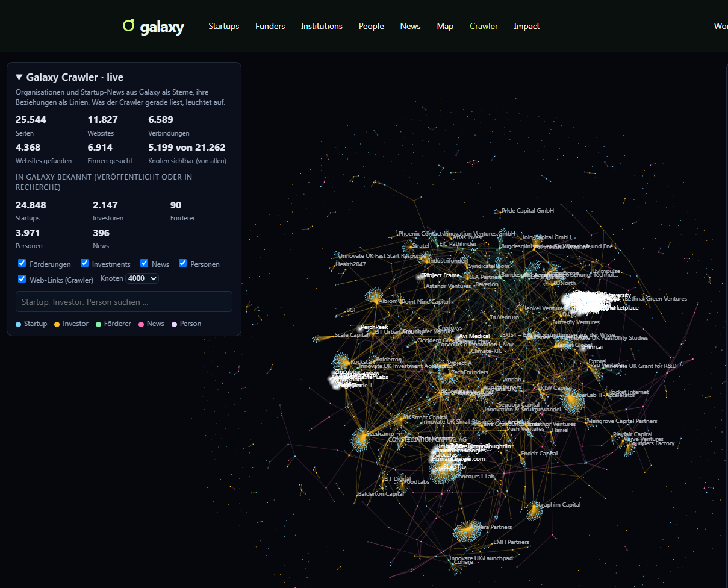Select the Avi Medical node
Viewport: 728px width, 588px height.
point(474,336)
